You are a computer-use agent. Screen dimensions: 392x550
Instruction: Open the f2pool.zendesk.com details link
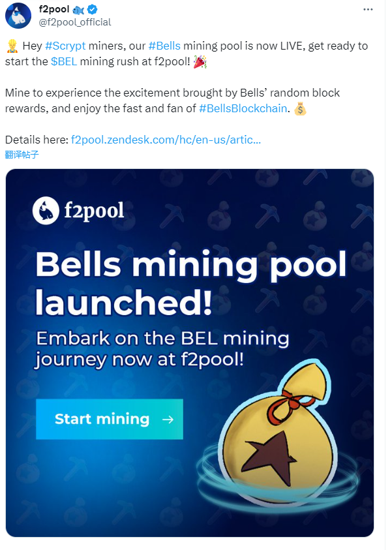[166, 140]
